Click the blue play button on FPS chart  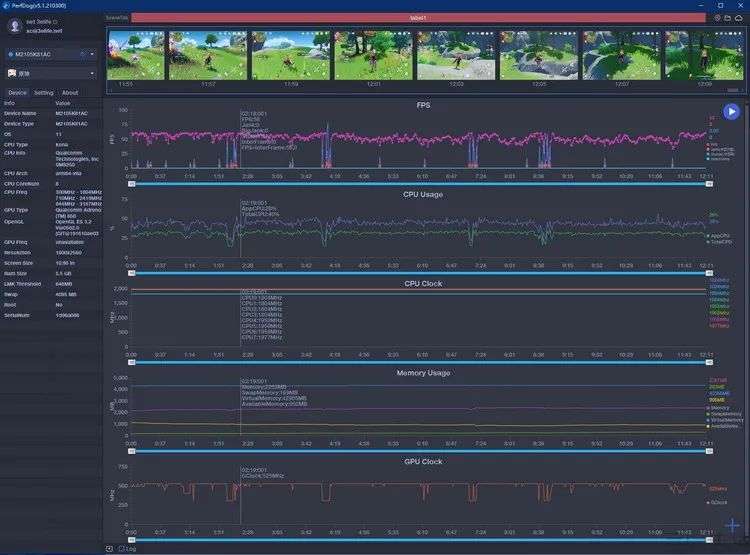(731, 111)
